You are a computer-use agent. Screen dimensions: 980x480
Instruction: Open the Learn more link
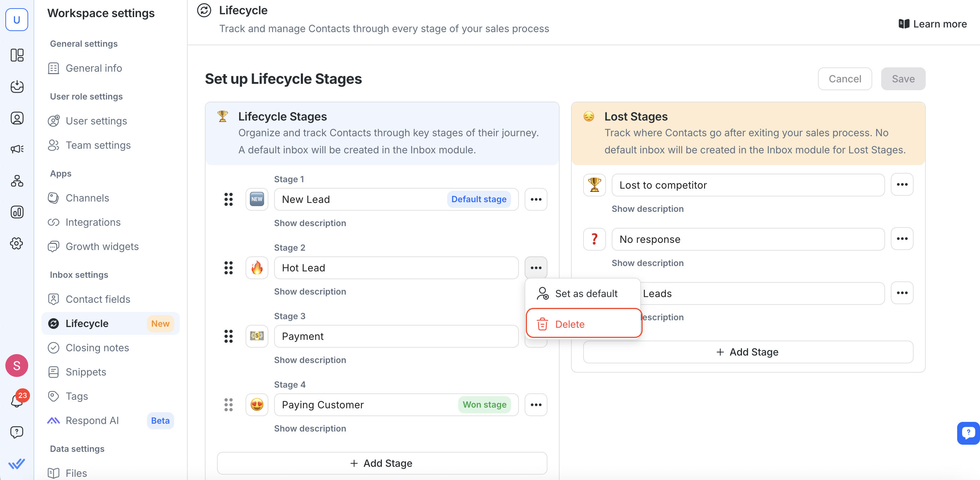point(933,24)
